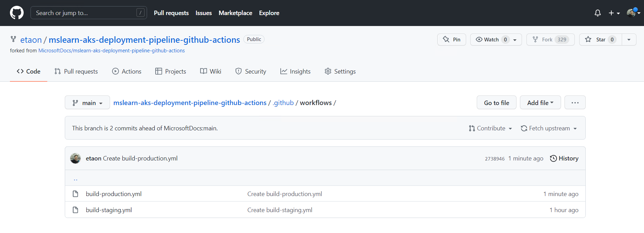Switch to the Projects tab

pos(171,71)
